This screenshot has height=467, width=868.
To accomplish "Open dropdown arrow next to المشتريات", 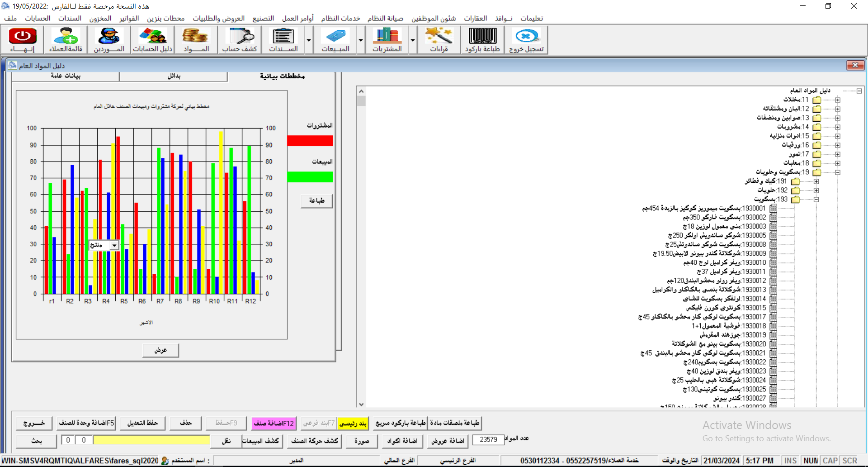I will tap(413, 40).
